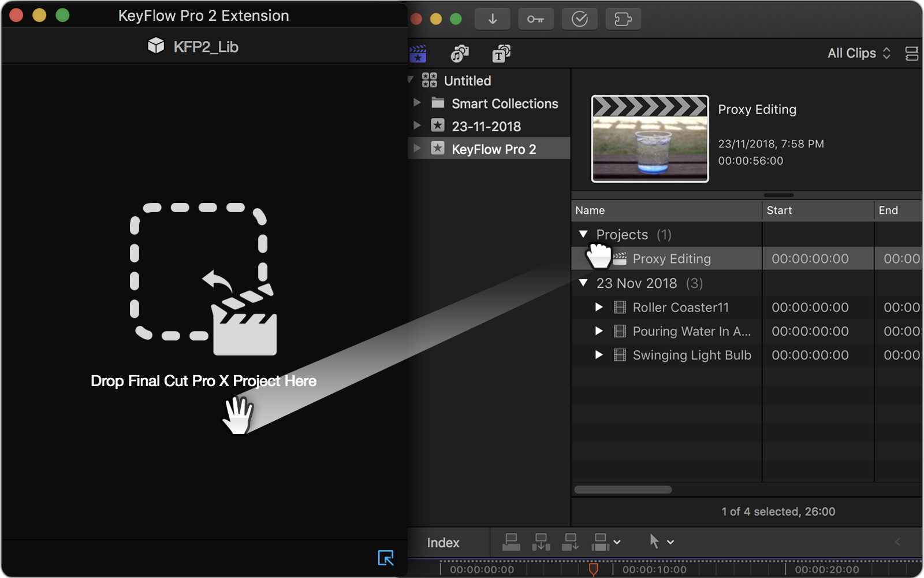Expand the Roller Coaster11 clip
This screenshot has height=578, width=924.
click(x=599, y=307)
